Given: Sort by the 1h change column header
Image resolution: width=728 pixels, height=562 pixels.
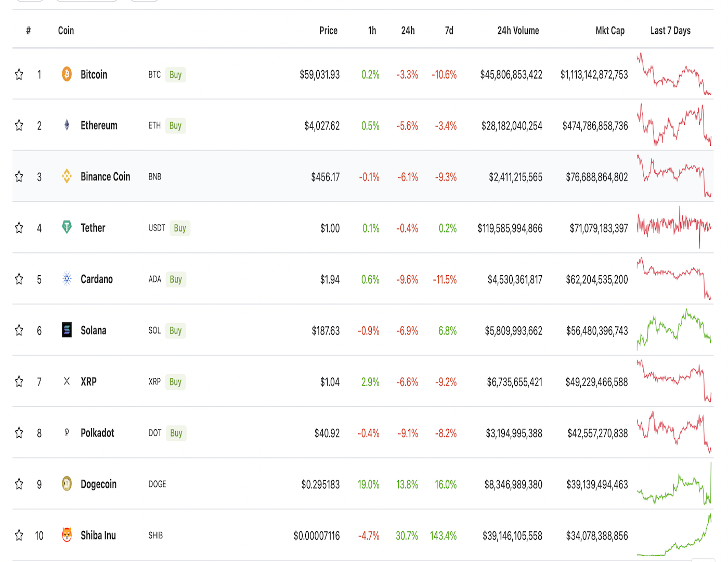Looking at the screenshot, I should coord(372,30).
